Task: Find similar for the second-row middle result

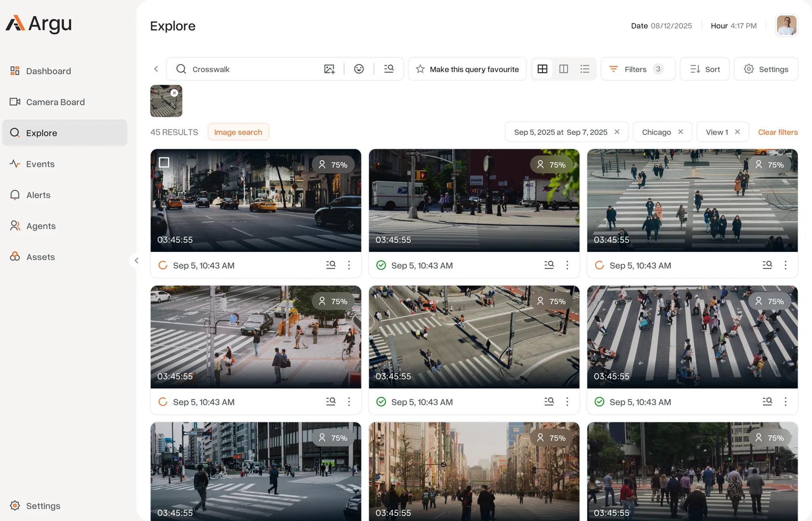Action: coord(549,402)
